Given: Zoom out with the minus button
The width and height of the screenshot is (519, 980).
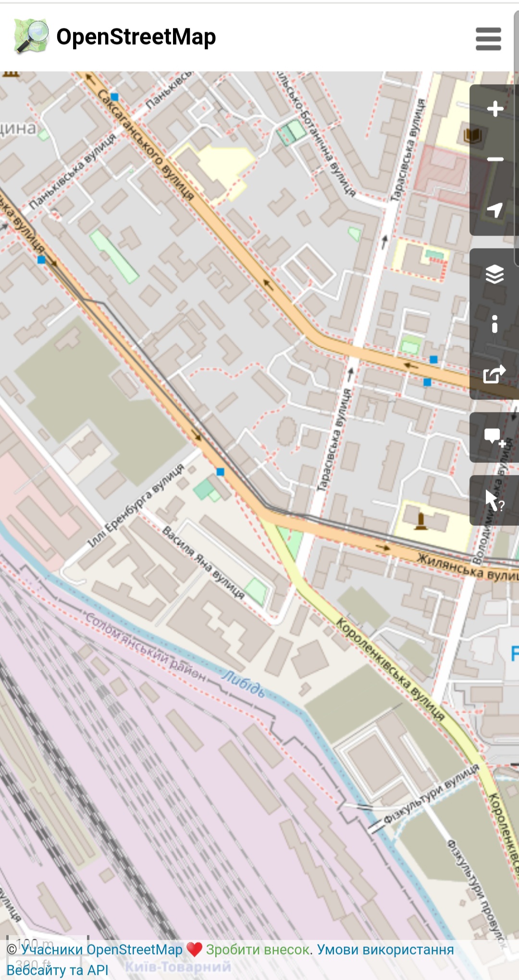Looking at the screenshot, I should [494, 159].
